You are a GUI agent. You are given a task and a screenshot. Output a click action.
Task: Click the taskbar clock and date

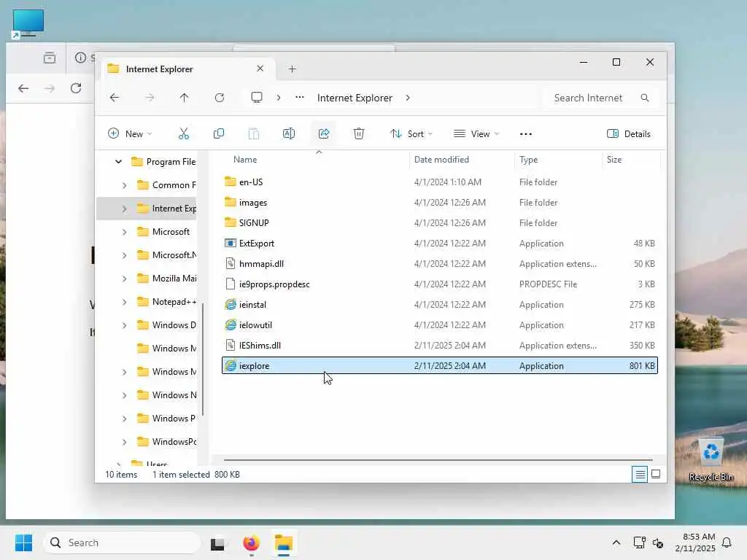(695, 542)
